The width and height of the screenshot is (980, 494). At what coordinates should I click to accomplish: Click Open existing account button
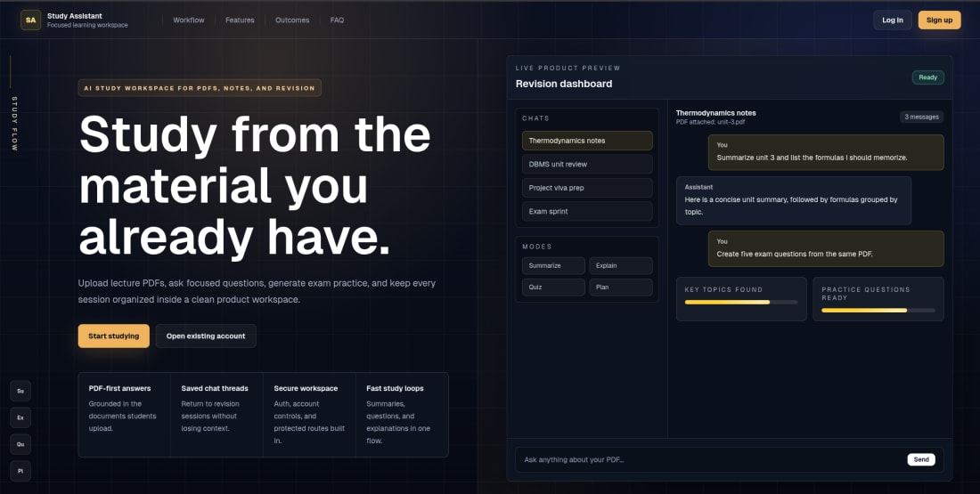[206, 336]
